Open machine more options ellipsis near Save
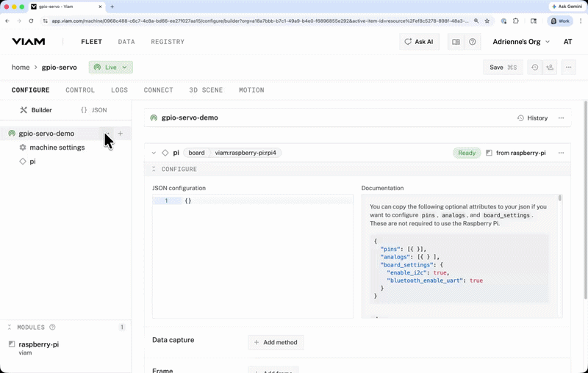The height and width of the screenshot is (373, 588). pos(568,68)
